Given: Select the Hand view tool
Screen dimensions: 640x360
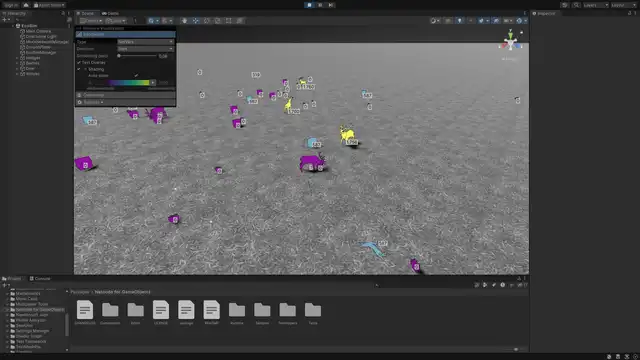Looking at the screenshot, I should tap(184, 21).
